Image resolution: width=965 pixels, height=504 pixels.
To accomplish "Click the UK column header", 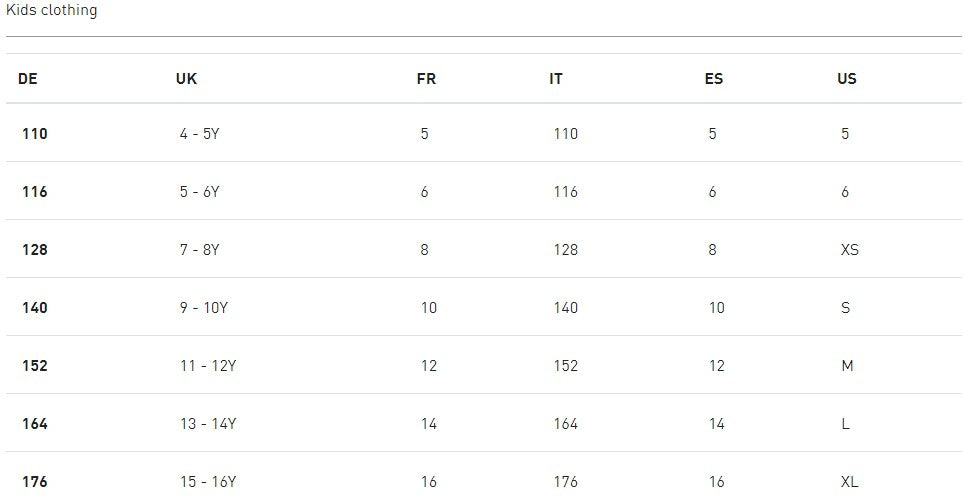I will [186, 79].
